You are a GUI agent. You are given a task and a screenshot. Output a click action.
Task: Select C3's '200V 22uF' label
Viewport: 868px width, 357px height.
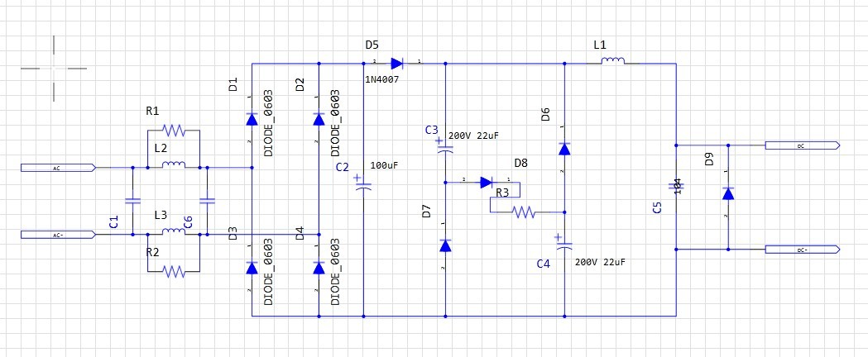(x=473, y=136)
